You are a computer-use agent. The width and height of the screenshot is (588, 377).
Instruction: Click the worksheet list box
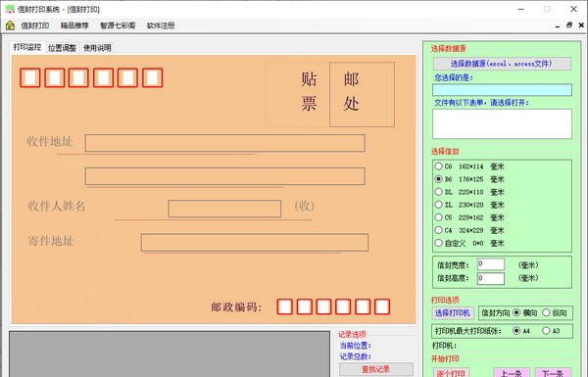pos(502,124)
